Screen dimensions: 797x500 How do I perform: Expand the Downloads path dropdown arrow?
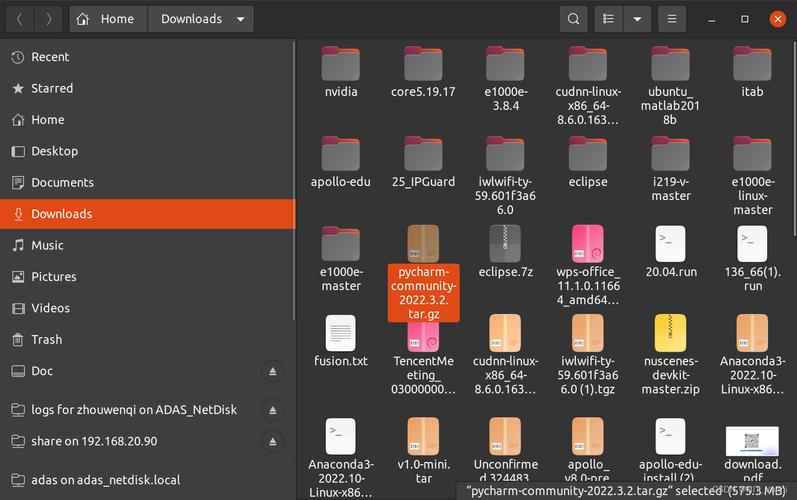[x=240, y=19]
